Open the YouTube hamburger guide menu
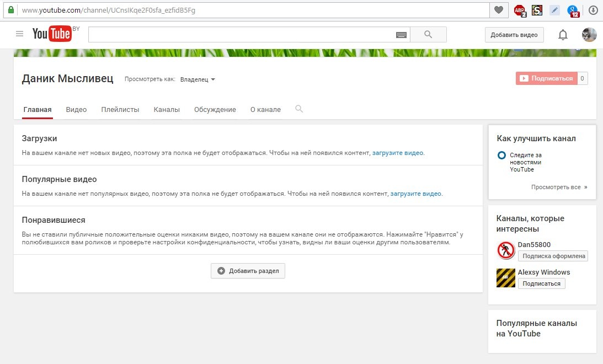Screen dimensions: 603x364 (x=20, y=34)
